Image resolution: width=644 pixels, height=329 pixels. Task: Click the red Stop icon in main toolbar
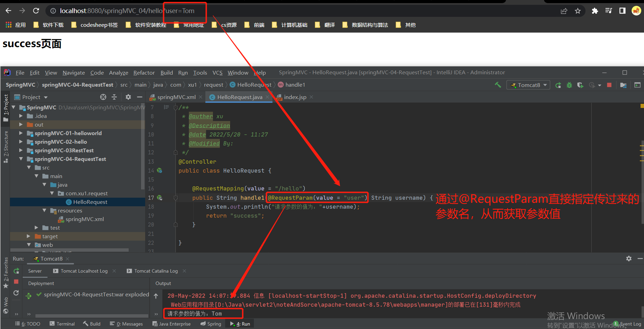(x=609, y=85)
